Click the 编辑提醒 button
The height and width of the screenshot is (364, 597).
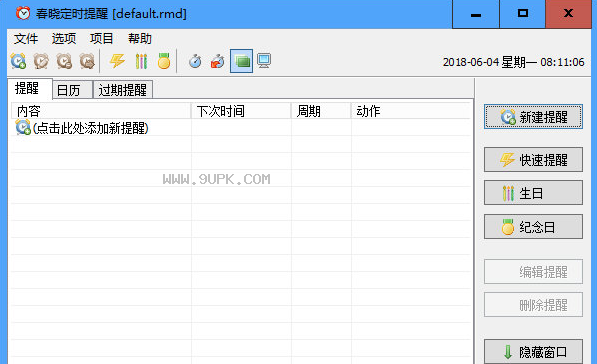point(533,272)
